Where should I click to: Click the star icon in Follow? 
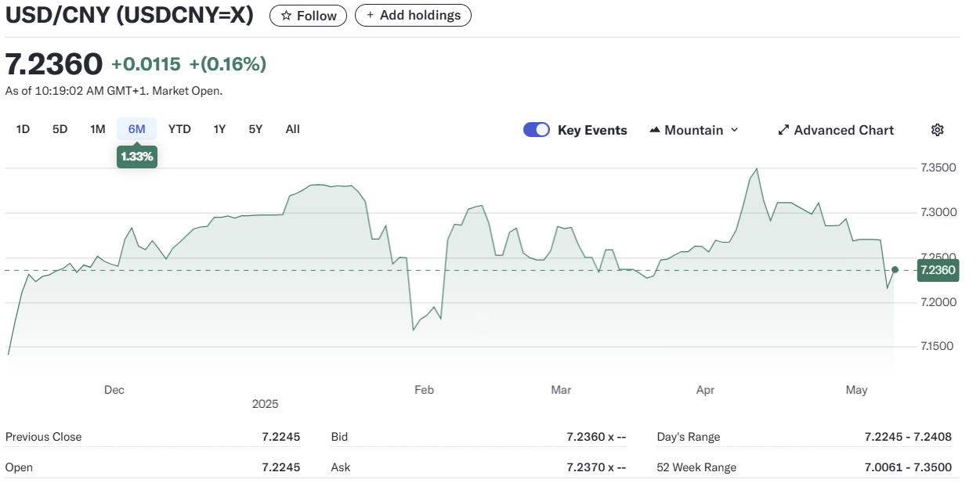[x=287, y=16]
